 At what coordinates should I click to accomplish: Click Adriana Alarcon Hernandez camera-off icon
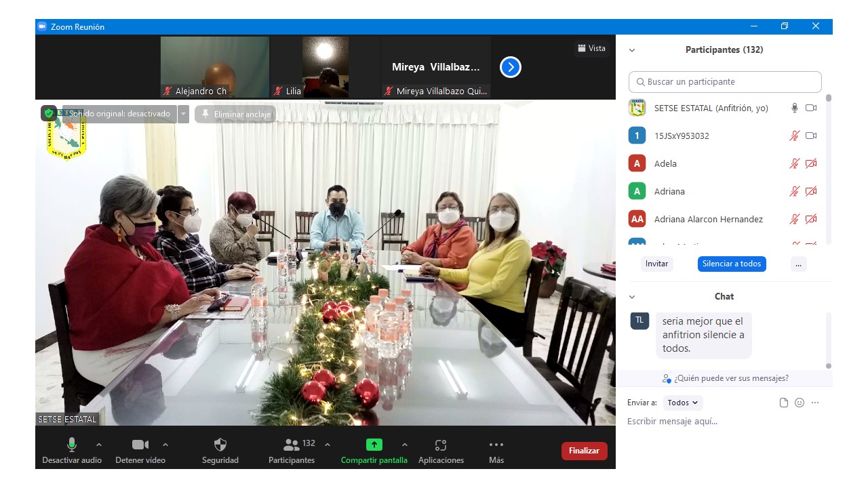[x=811, y=219]
